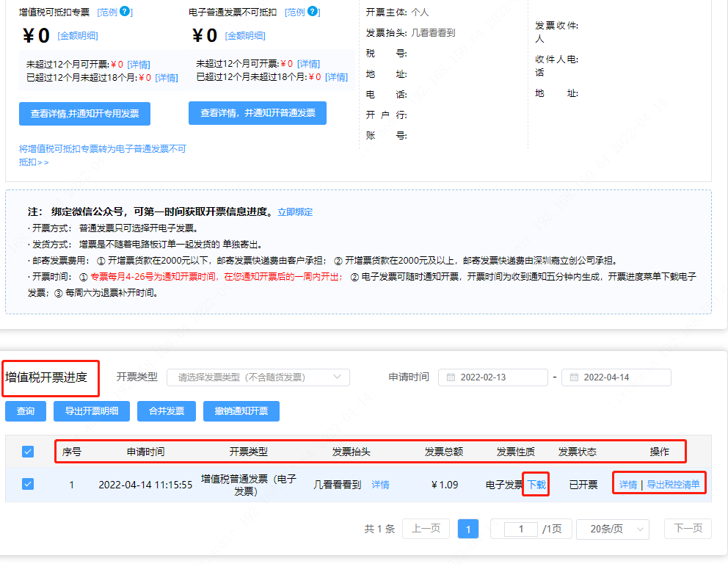The image size is (728, 564).
Task: Click the help icon beside 电子普通发票不可抵扣 范例
Action: click(x=313, y=12)
